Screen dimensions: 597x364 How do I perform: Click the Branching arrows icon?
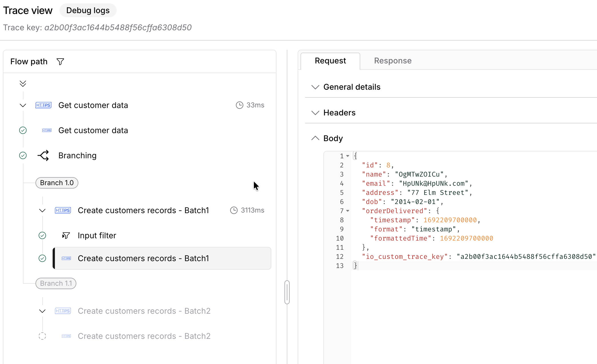(x=43, y=155)
